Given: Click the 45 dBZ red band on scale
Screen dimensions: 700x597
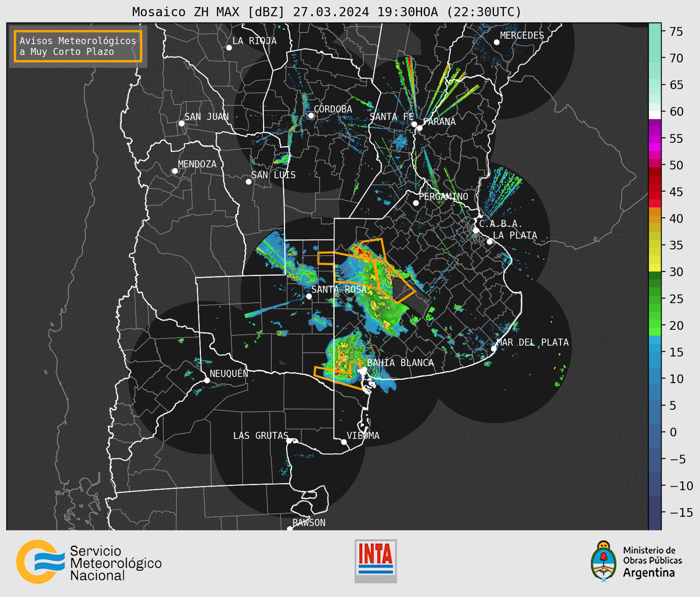Looking at the screenshot, I should (x=655, y=192).
